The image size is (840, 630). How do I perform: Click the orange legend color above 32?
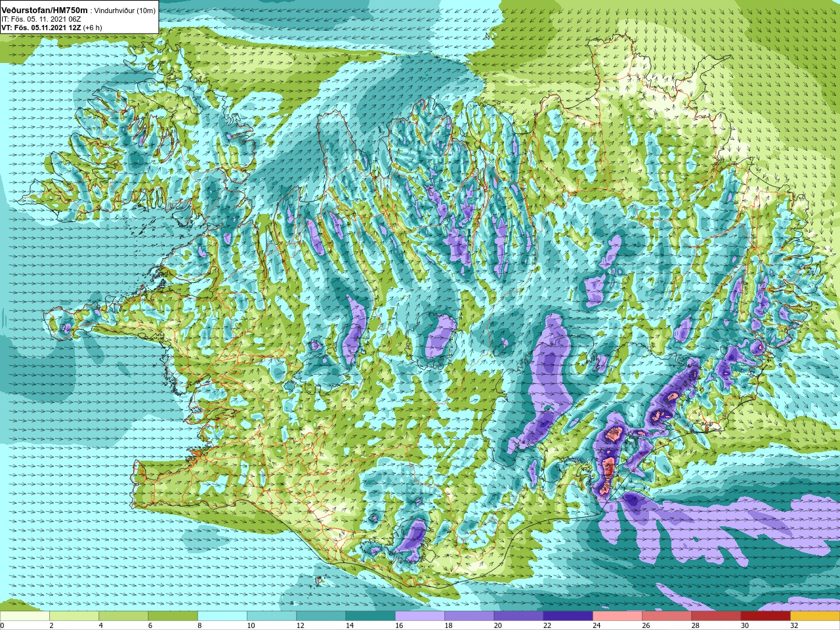(x=815, y=616)
